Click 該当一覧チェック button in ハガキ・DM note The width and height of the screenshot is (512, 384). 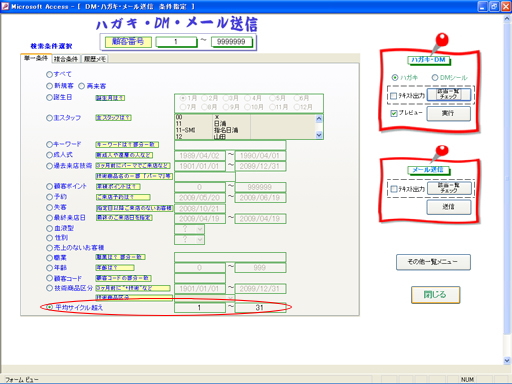point(449,94)
